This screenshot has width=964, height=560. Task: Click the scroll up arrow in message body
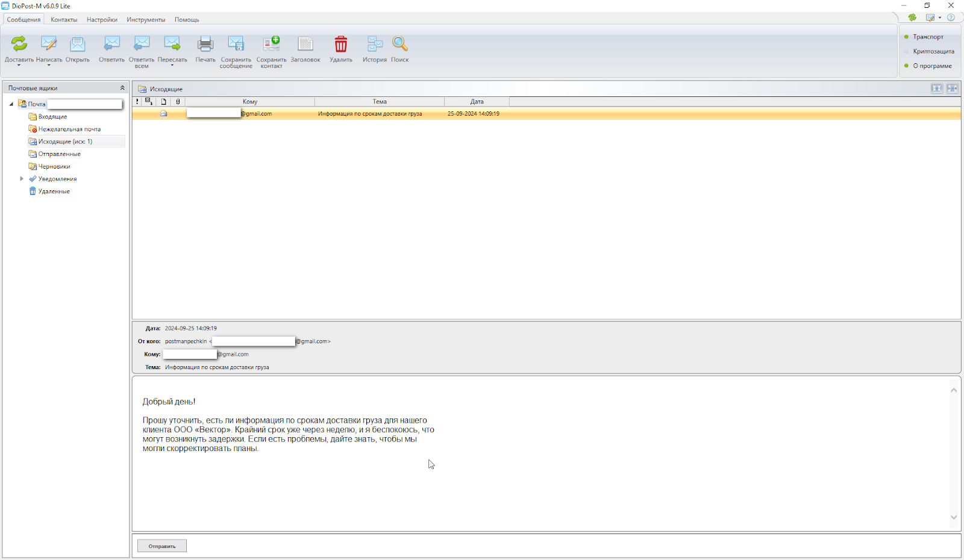point(954,390)
